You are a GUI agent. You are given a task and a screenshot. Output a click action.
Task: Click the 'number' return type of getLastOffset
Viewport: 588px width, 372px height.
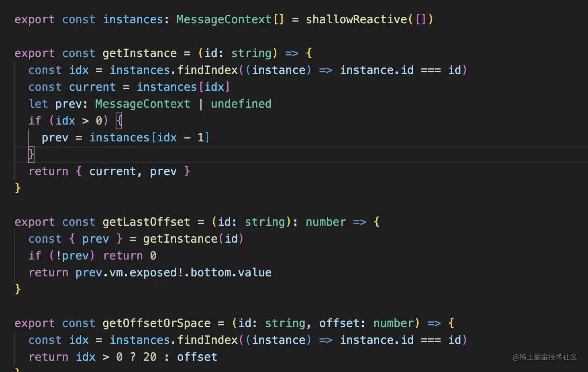[x=326, y=222]
